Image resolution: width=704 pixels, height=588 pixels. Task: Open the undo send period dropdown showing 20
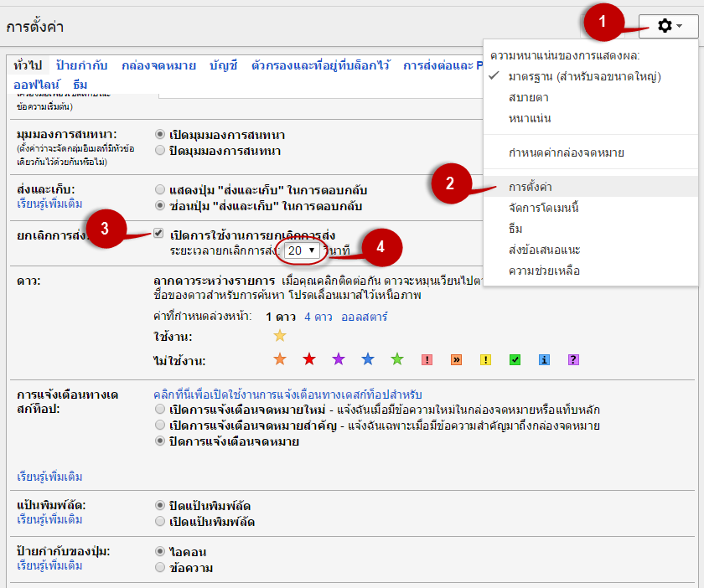click(x=301, y=250)
